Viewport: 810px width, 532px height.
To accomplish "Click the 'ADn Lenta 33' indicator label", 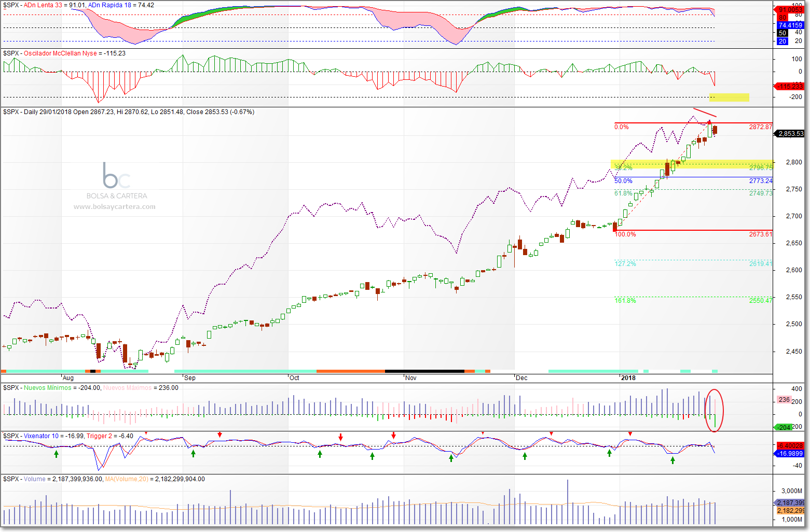I will click(43, 5).
